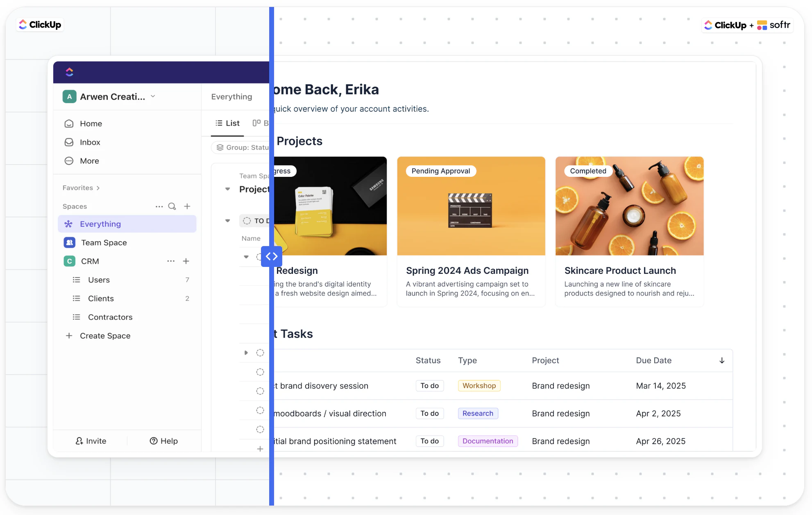812x515 pixels.
Task: Open the Users list
Action: click(99, 280)
